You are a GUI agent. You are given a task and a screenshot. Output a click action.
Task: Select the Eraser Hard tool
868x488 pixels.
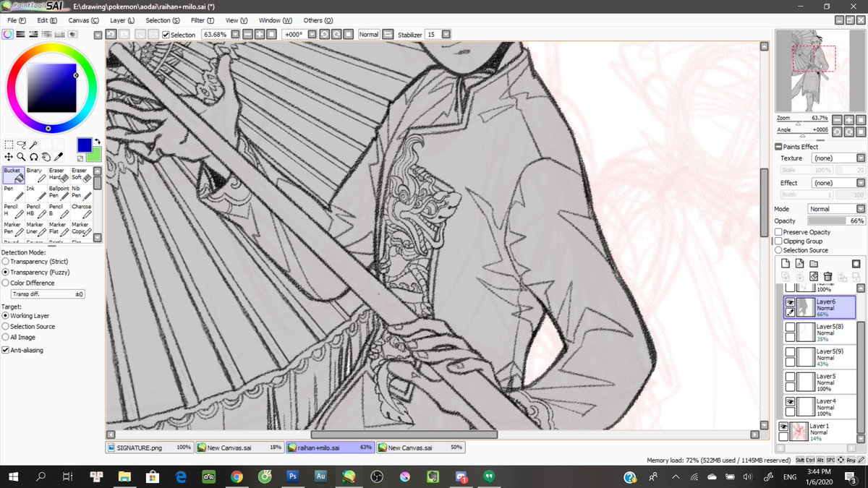point(59,174)
